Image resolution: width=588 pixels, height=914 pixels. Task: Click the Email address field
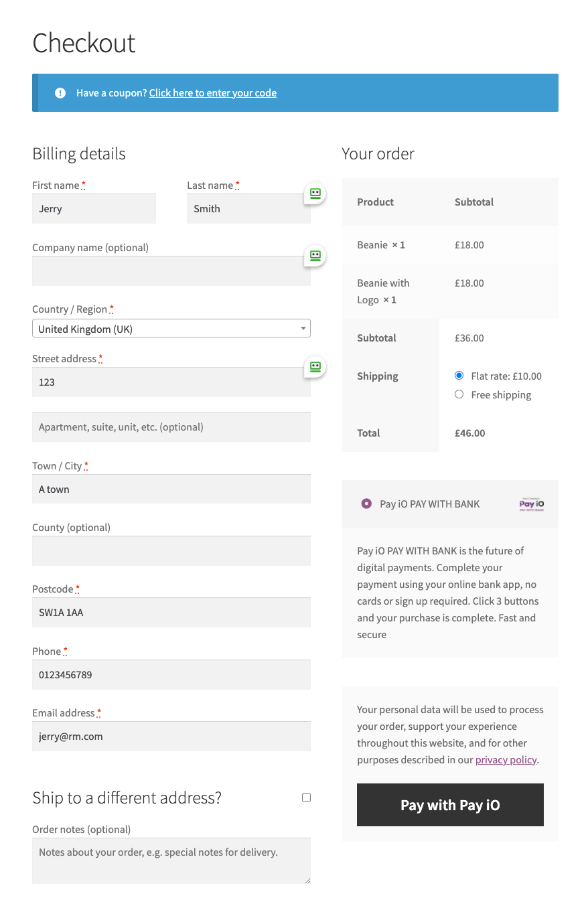pyautogui.click(x=171, y=737)
